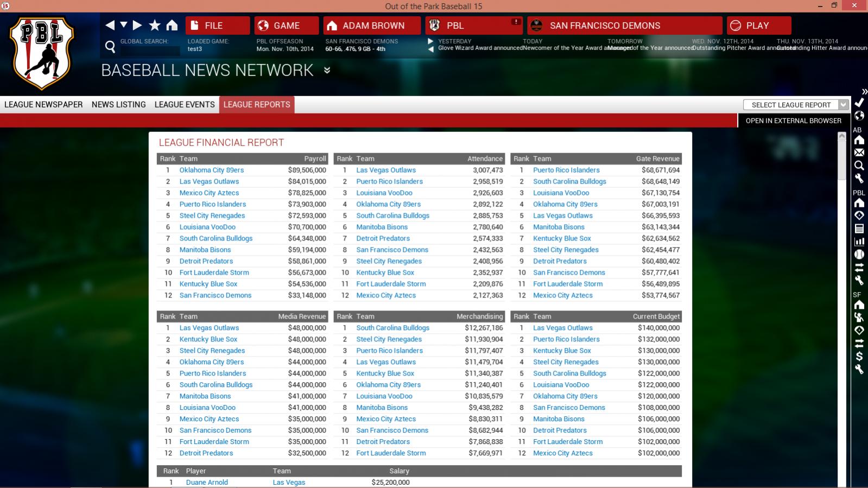Open South Carolina Bulldogs in Merchandising table
The image size is (868, 488).
(392, 328)
